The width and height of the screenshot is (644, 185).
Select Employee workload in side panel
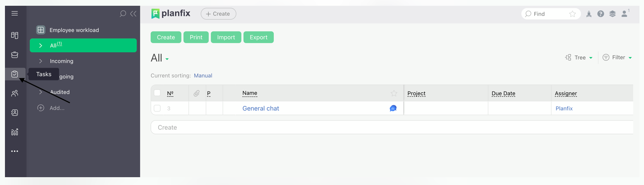pyautogui.click(x=74, y=30)
